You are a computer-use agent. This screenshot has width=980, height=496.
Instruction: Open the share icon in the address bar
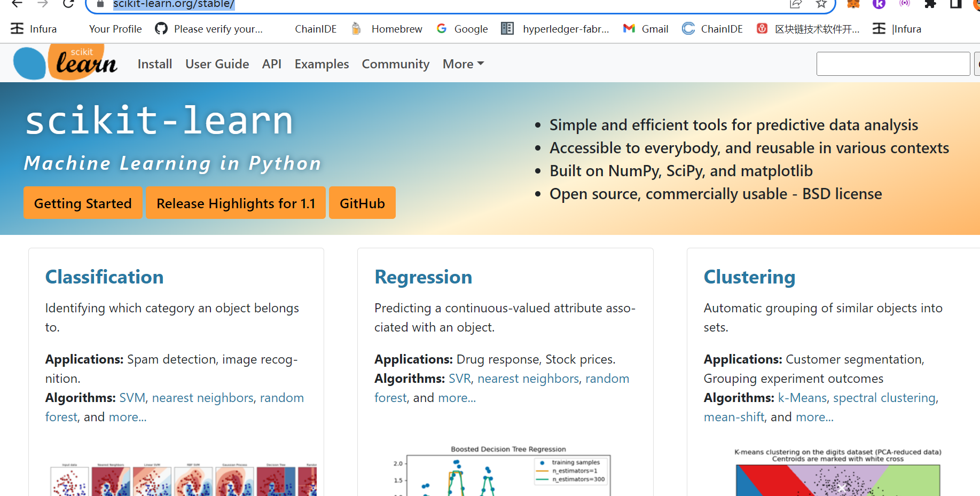[796, 4]
